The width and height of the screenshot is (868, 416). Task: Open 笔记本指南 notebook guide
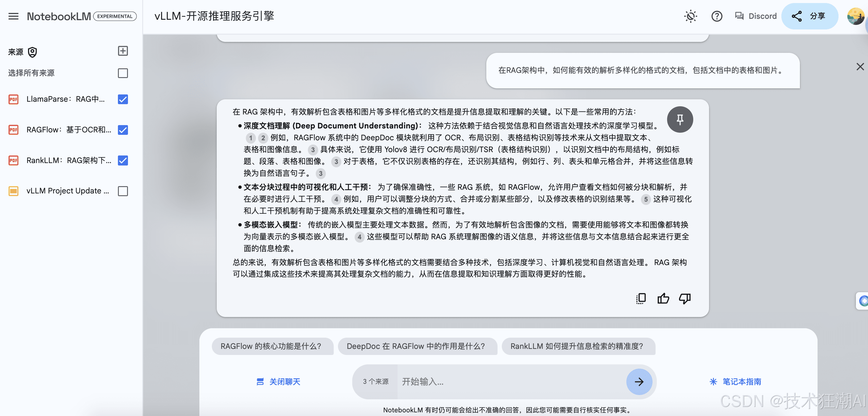tap(735, 382)
